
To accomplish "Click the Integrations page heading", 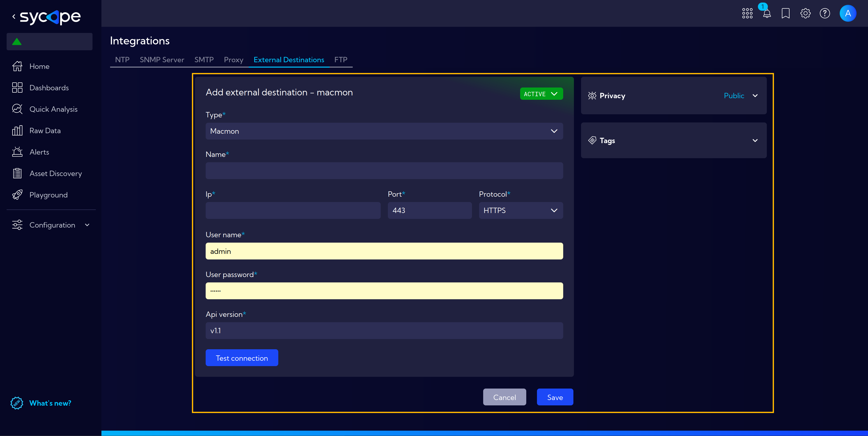I will (139, 41).
